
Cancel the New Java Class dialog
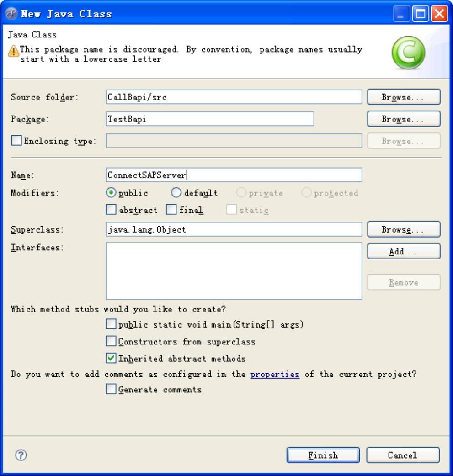(403, 455)
